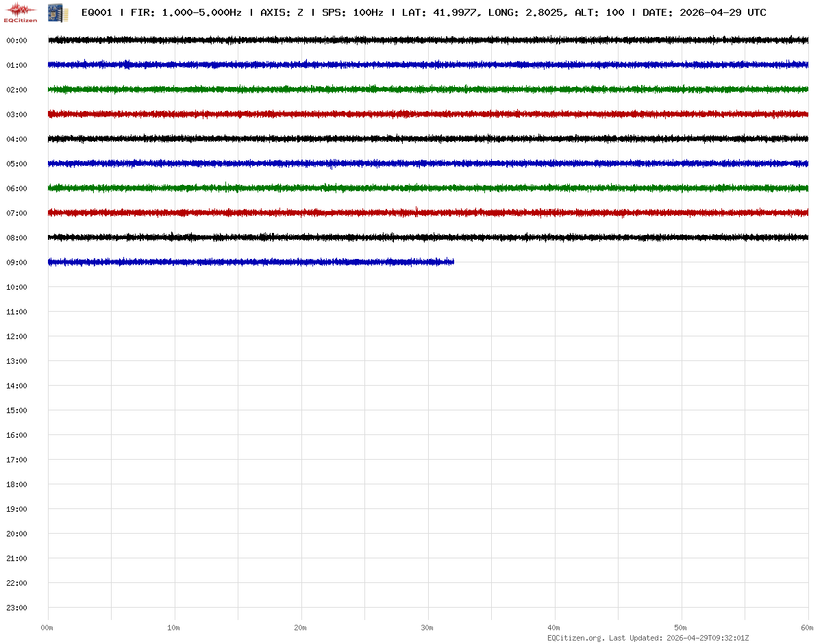Select the FIR 1.000-5.000Hz filter text
This screenshot has width=822, height=644.
point(186,13)
